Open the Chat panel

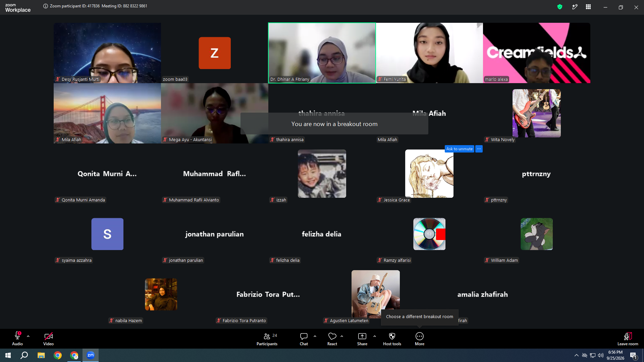(304, 339)
